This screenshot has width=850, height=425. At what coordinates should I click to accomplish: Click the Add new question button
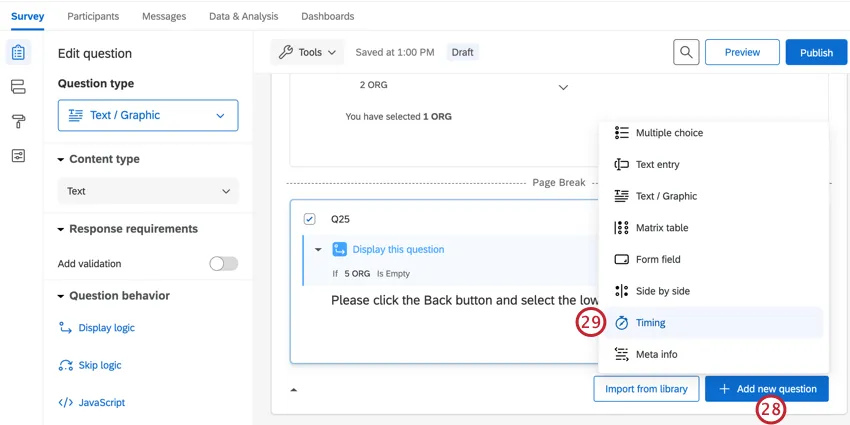point(766,389)
